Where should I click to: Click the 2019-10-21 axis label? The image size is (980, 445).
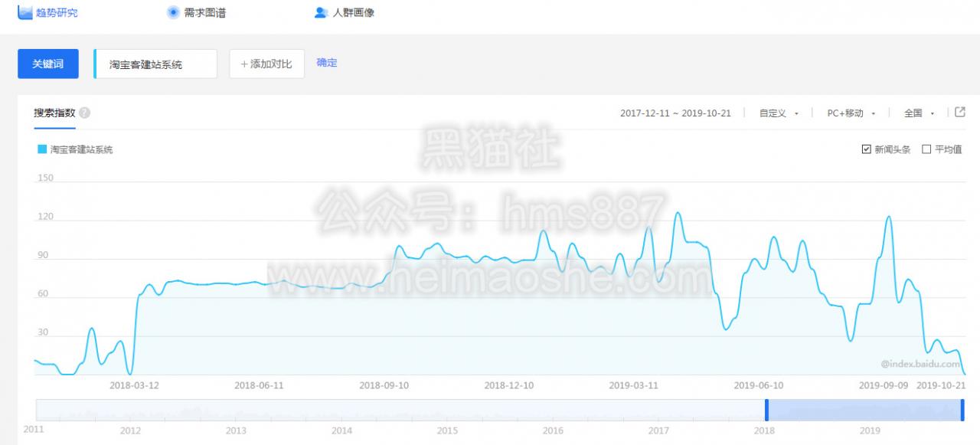[x=941, y=385]
